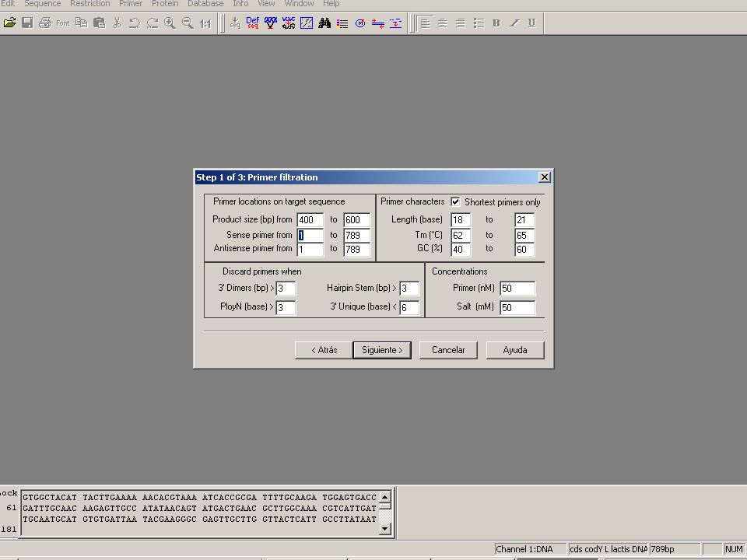747x560 pixels.
Task: Click the restriction analysis wavy icon
Action: click(x=288, y=23)
